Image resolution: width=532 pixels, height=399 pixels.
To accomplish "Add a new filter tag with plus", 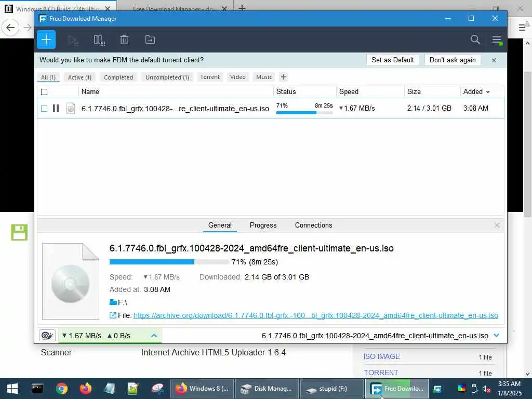I will point(284,77).
